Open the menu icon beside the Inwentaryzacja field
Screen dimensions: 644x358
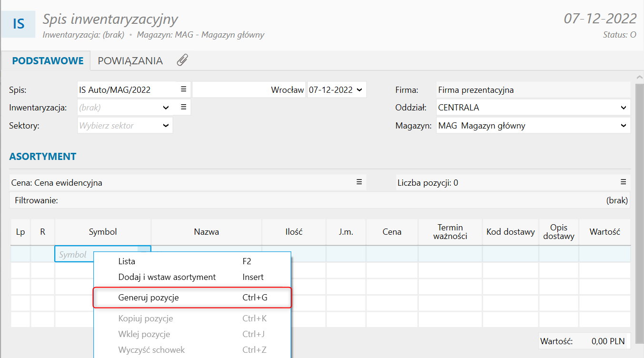(x=183, y=108)
